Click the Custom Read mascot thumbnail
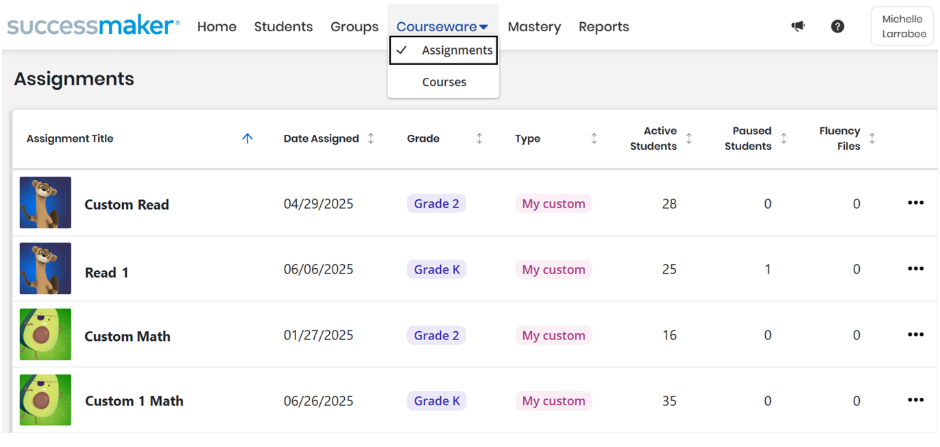This screenshot has height=447, width=940. (46, 203)
